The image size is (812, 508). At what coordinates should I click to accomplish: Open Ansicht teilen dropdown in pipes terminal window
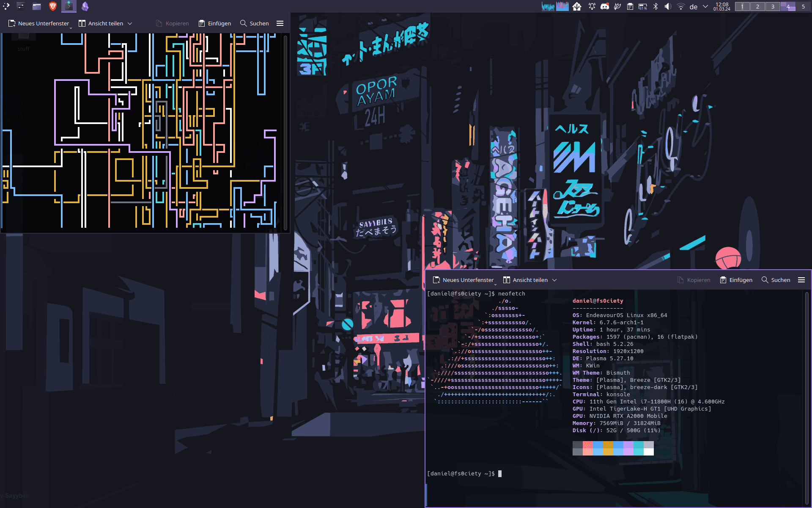tap(105, 23)
